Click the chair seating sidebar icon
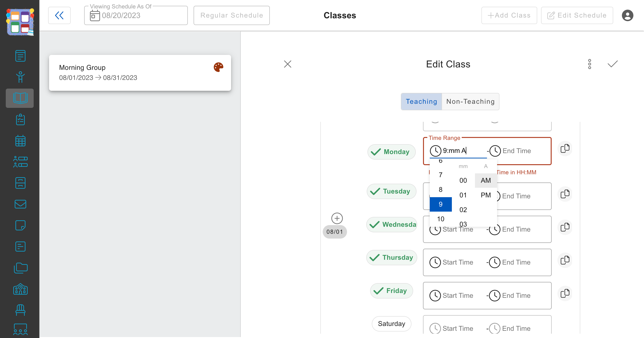The width and height of the screenshot is (644, 338). [x=20, y=310]
